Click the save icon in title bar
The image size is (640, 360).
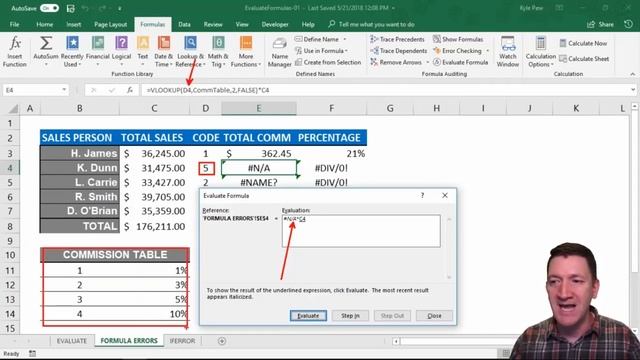pyautogui.click(x=71, y=8)
